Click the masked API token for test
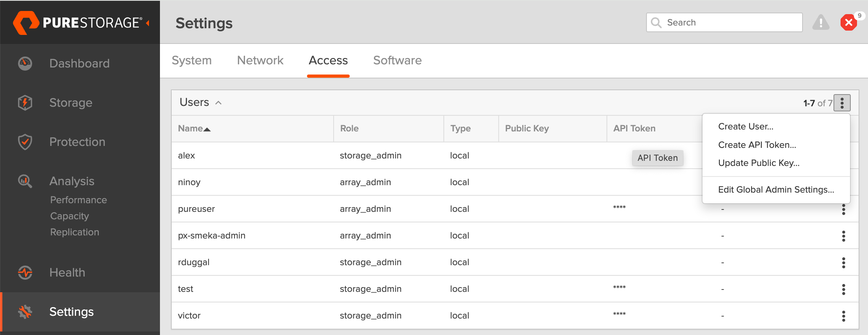The height and width of the screenshot is (335, 868). click(x=619, y=288)
